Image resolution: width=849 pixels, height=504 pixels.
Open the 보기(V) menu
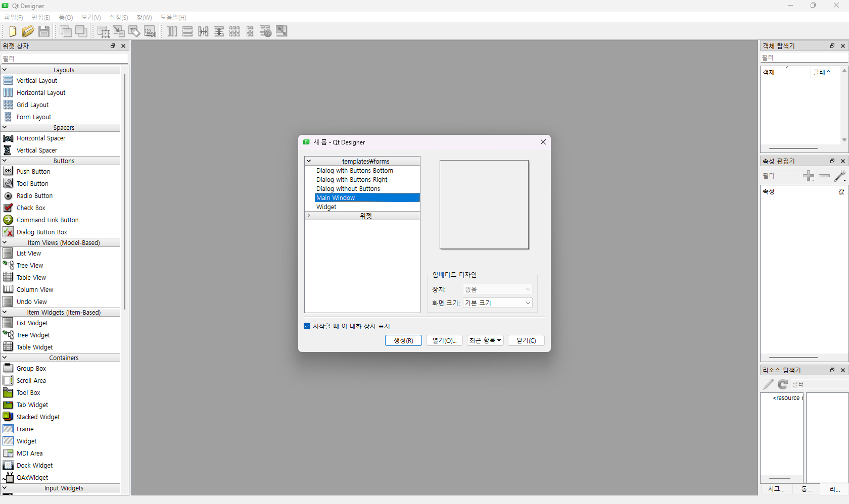91,17
